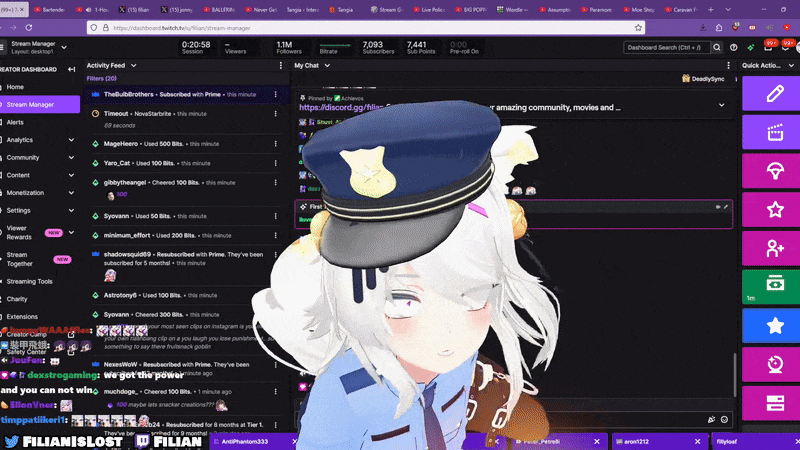
Task: Open the chat emote picker smiley icon
Action: (x=724, y=419)
